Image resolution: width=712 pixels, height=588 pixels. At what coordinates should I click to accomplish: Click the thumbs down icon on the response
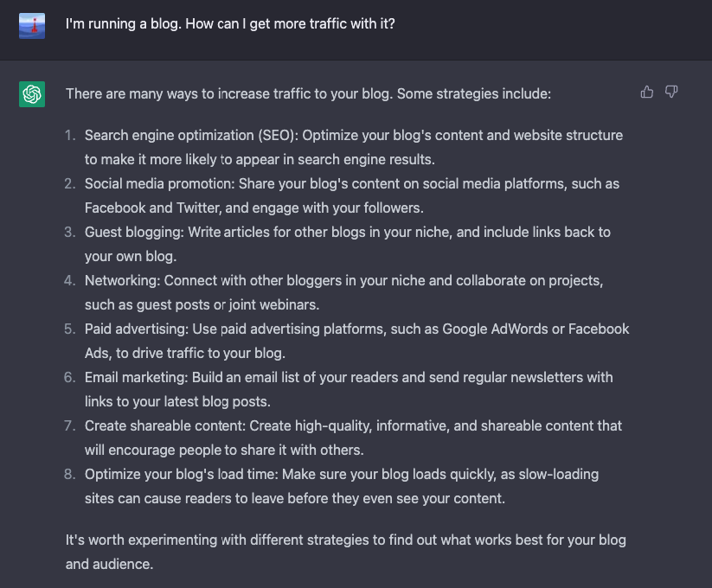pos(671,93)
